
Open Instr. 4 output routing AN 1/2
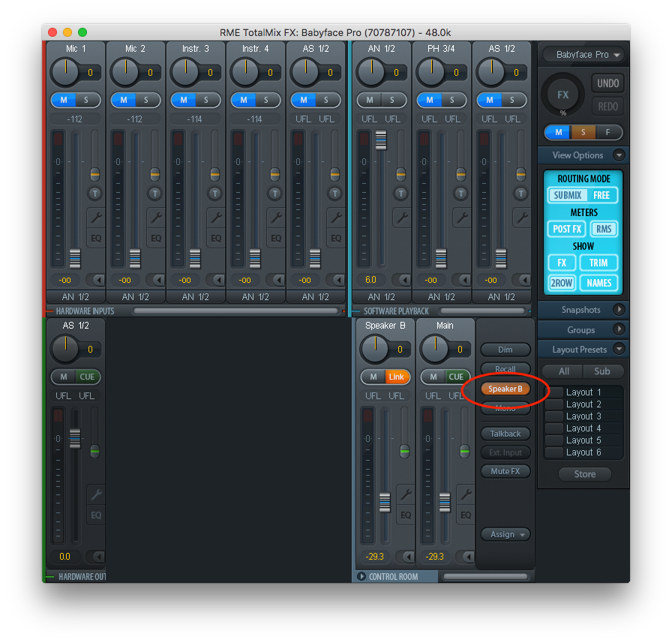tap(256, 296)
